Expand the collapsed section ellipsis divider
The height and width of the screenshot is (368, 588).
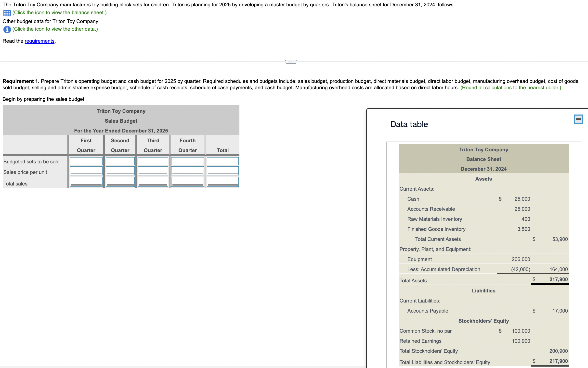pos(291,62)
